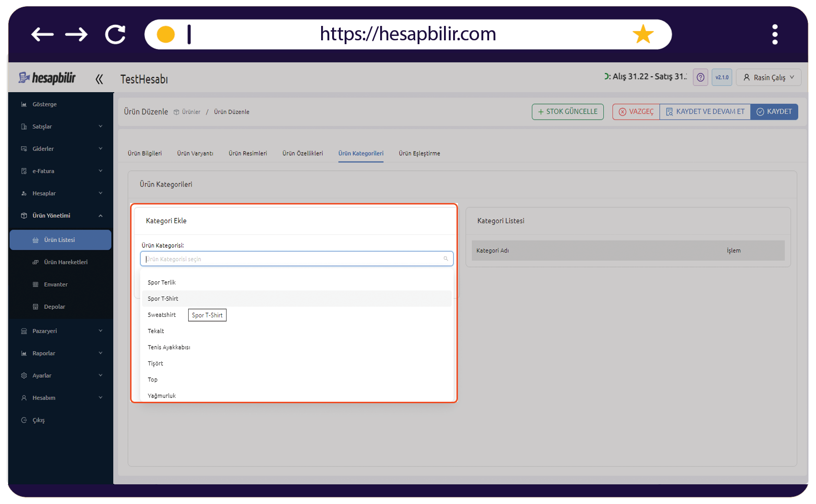The image size is (816, 504).
Task: Choose Top from category list
Action: (297, 380)
